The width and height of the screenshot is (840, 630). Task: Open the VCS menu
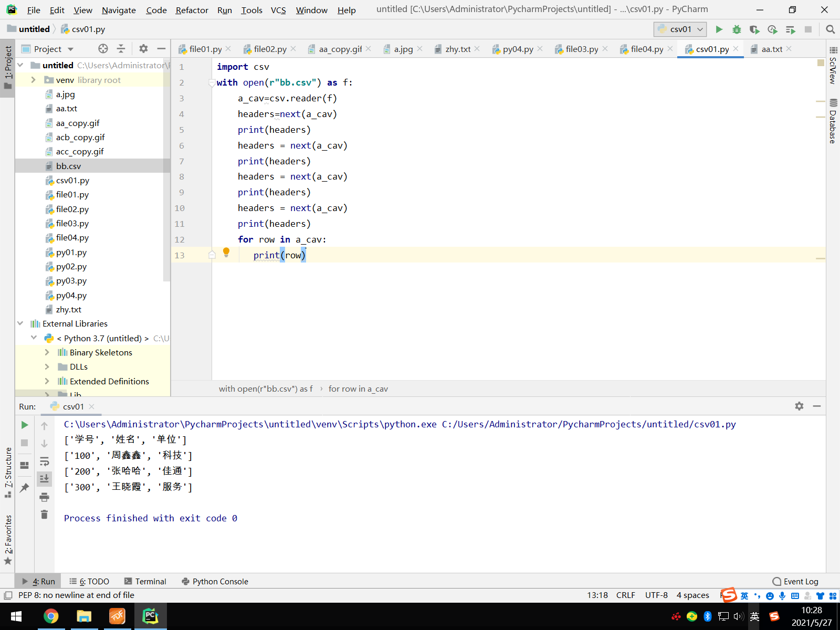[278, 10]
